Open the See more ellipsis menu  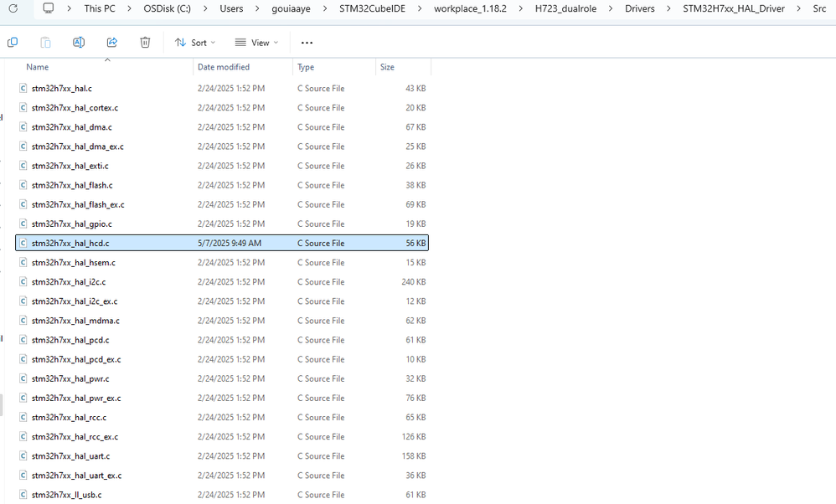pyautogui.click(x=307, y=43)
